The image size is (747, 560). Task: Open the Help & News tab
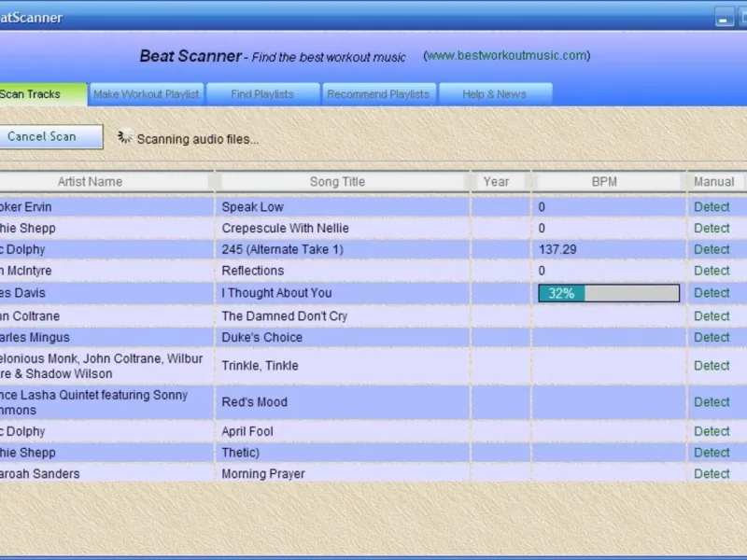click(x=495, y=94)
